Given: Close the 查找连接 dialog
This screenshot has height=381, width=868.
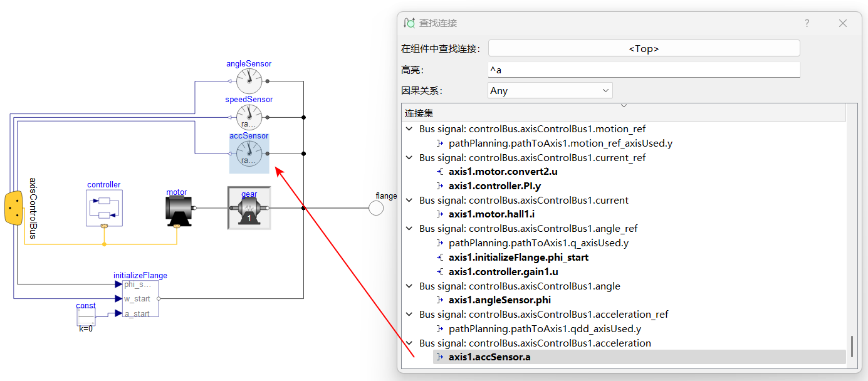Looking at the screenshot, I should [x=843, y=23].
